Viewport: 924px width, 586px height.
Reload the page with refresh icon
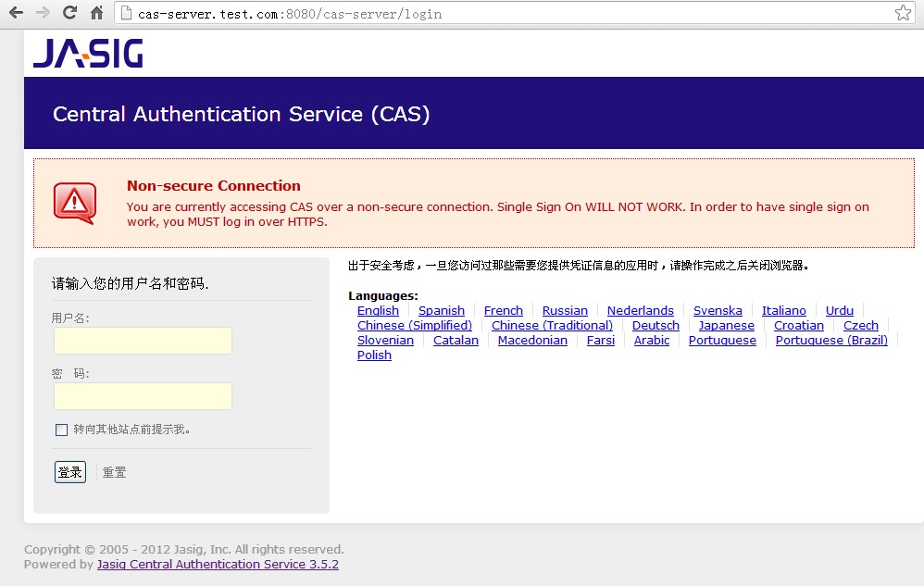[70, 12]
